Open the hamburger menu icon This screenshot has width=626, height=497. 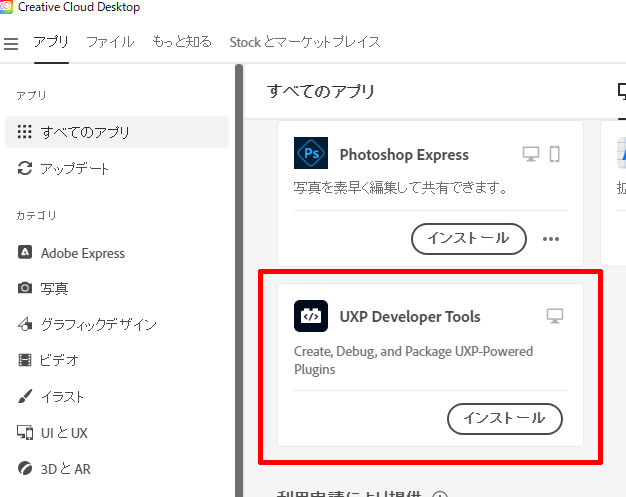click(11, 44)
